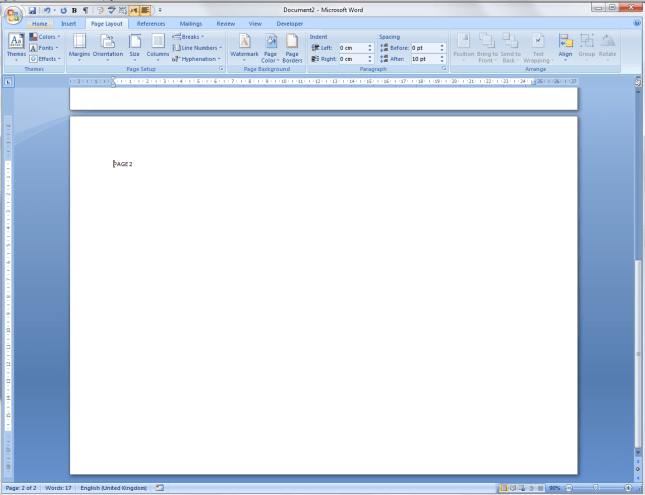Open the Watermark gallery
The image size is (645, 495).
pyautogui.click(x=244, y=45)
